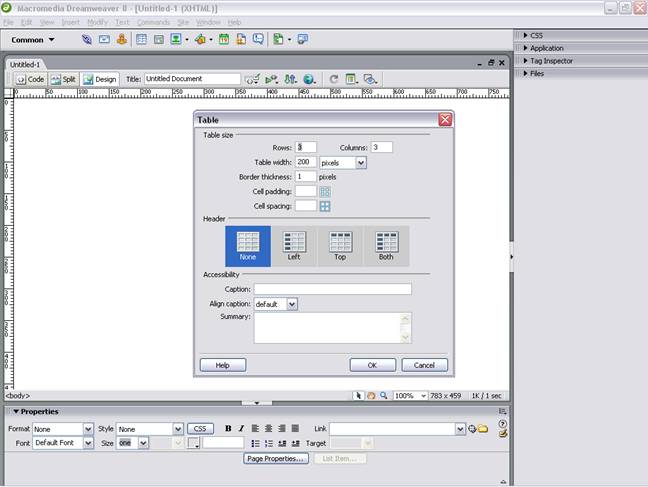648x487 pixels.
Task: Collapse the Properties panel
Action: [x=16, y=411]
